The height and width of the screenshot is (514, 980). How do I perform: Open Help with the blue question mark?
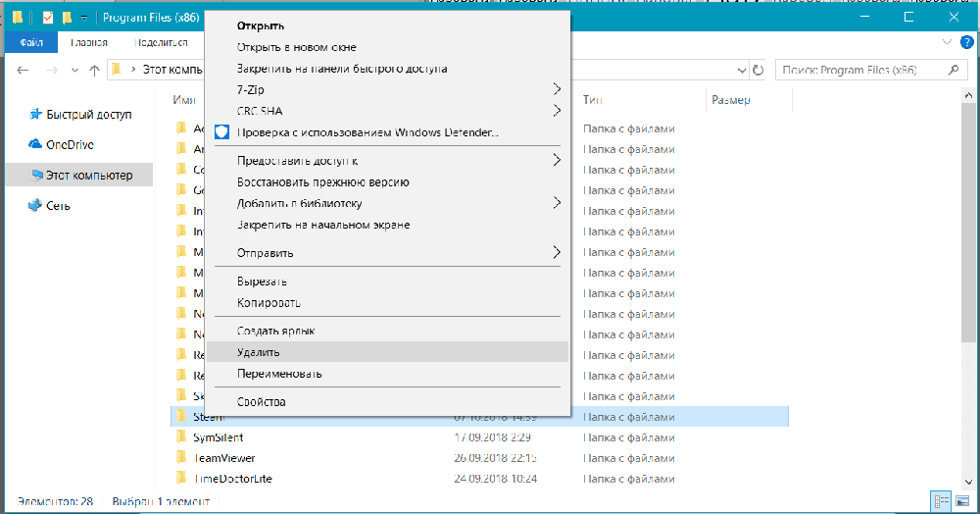(x=963, y=43)
